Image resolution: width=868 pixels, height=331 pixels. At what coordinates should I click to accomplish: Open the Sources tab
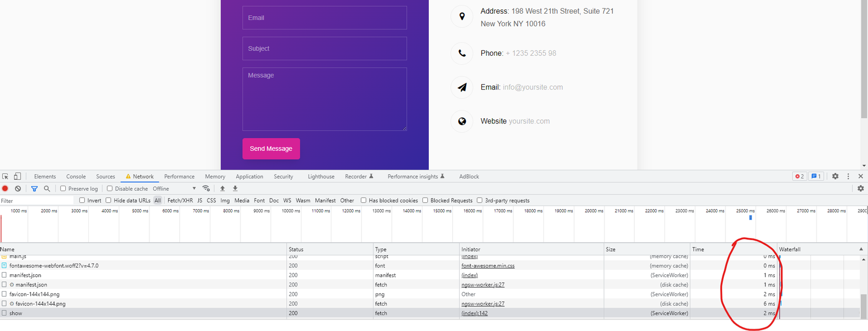click(x=105, y=177)
